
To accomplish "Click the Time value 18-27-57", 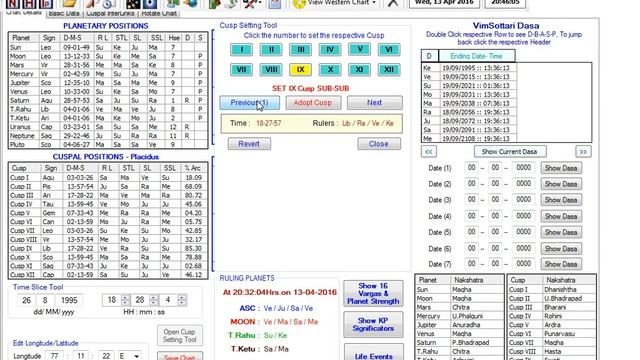I will coord(269,123).
